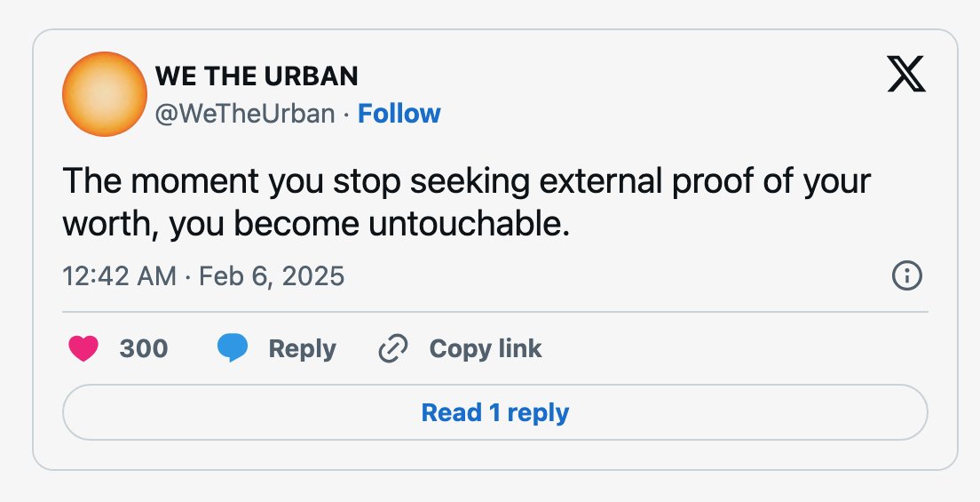
Task: Open the 12:42 AM timestamp link
Action: click(x=119, y=276)
